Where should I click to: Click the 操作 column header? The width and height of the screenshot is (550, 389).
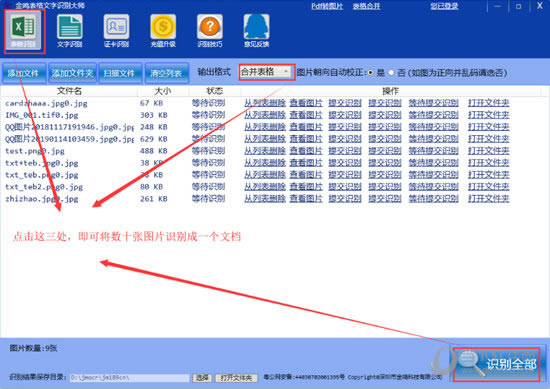pyautogui.click(x=390, y=91)
